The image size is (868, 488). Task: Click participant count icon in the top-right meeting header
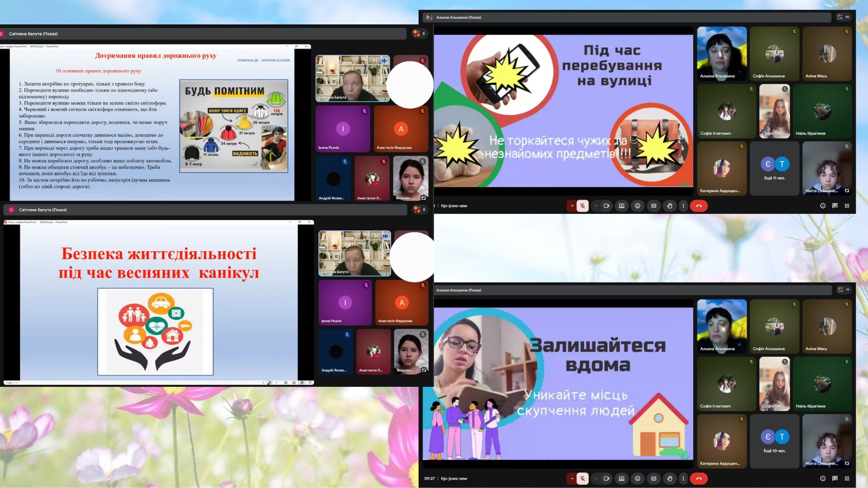tap(843, 17)
